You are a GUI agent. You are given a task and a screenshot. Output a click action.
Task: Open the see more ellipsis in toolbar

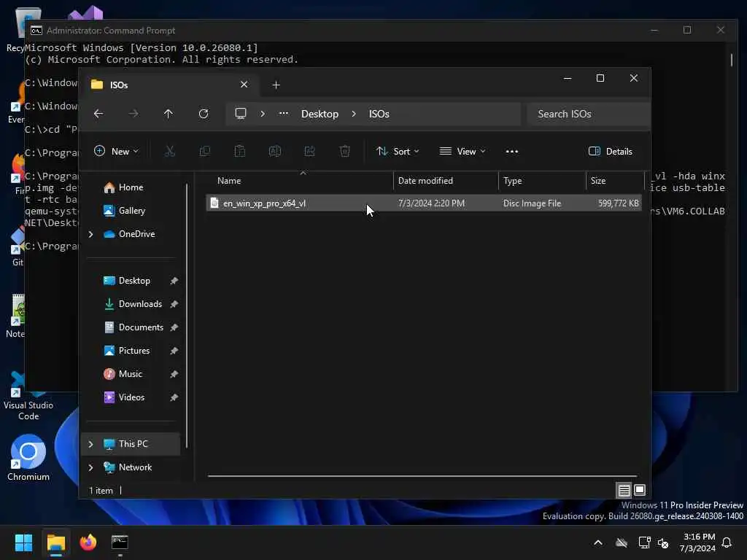click(512, 152)
